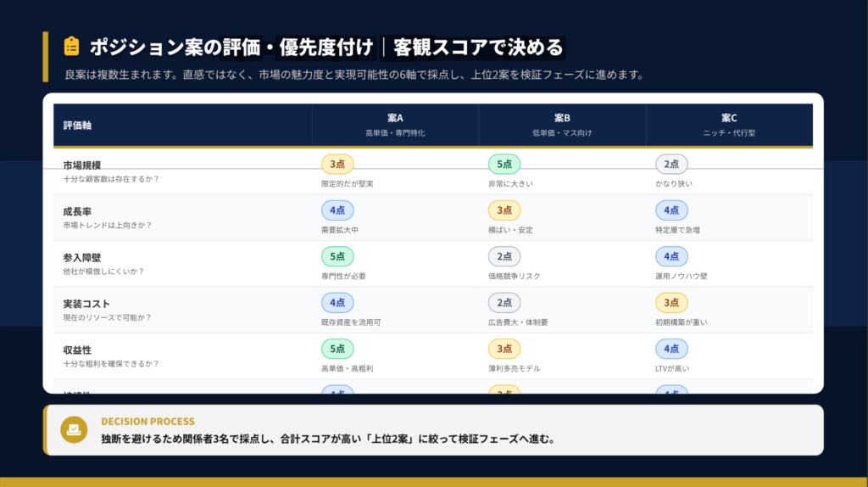Click the gold Decision Process circle icon

74,430
